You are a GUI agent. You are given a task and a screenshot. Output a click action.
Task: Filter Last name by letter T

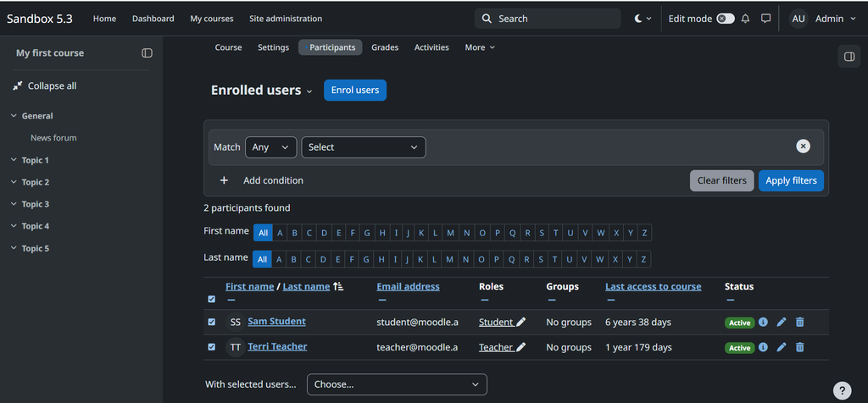554,259
